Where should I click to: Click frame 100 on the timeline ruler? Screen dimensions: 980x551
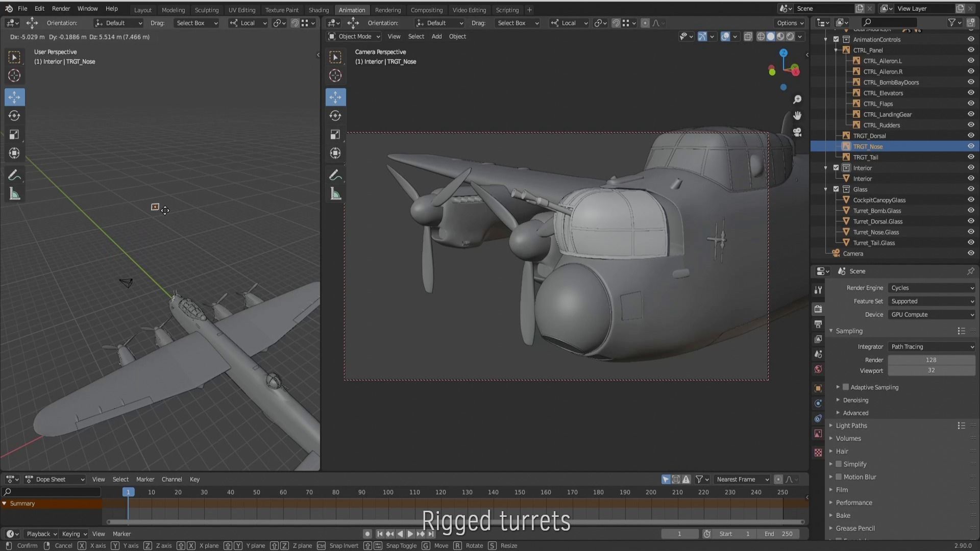(388, 492)
